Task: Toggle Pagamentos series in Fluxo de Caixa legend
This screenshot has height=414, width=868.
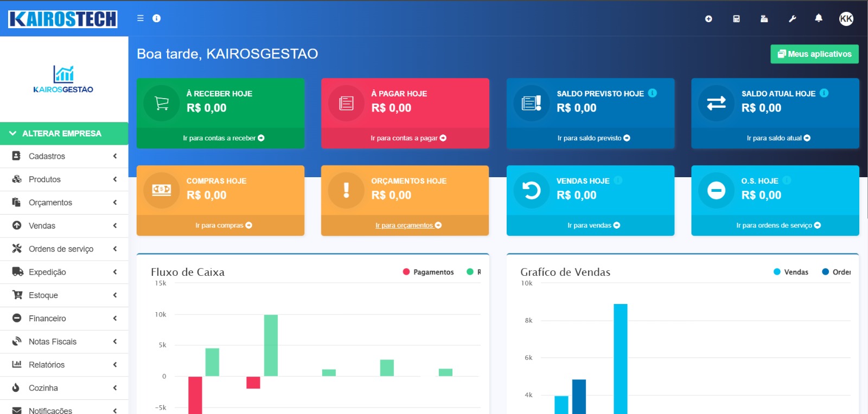Action: (x=428, y=272)
